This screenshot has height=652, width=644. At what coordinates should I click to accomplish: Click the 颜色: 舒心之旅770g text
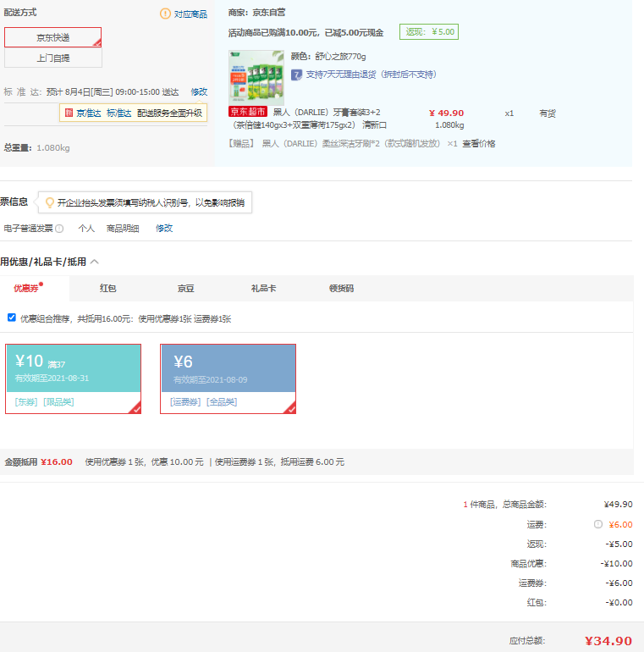pos(328,56)
